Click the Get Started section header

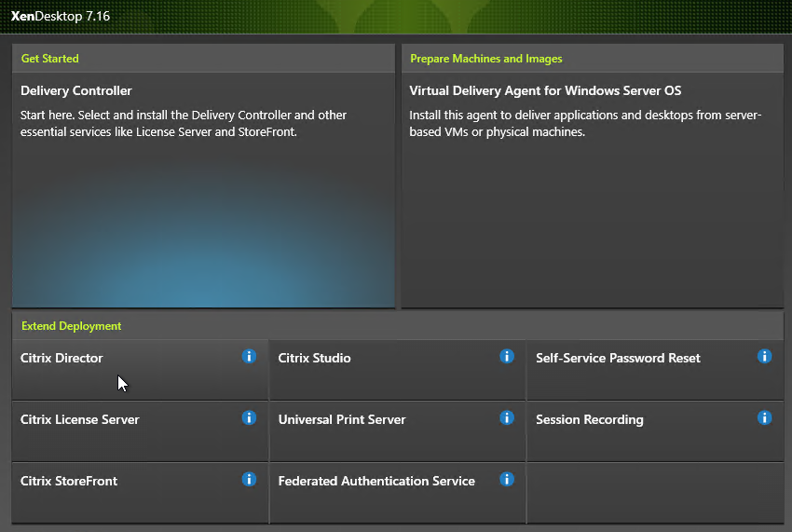click(50, 59)
